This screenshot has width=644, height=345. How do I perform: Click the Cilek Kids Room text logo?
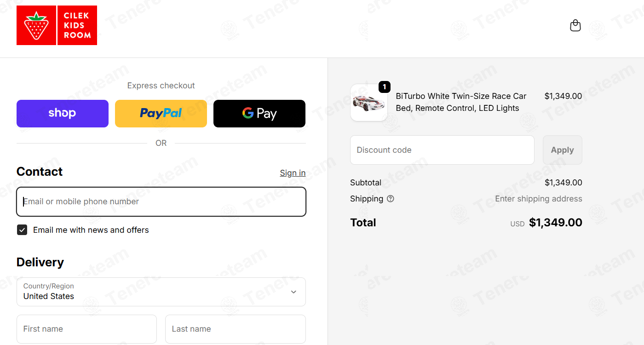(x=77, y=25)
